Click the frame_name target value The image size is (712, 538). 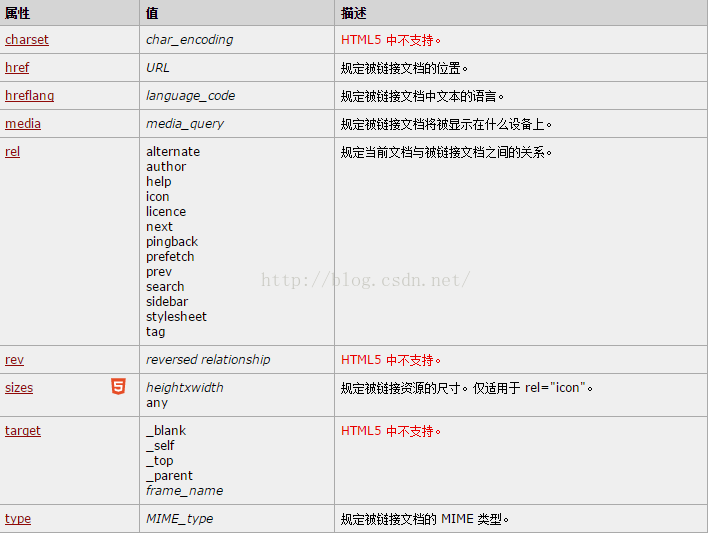tap(184, 491)
